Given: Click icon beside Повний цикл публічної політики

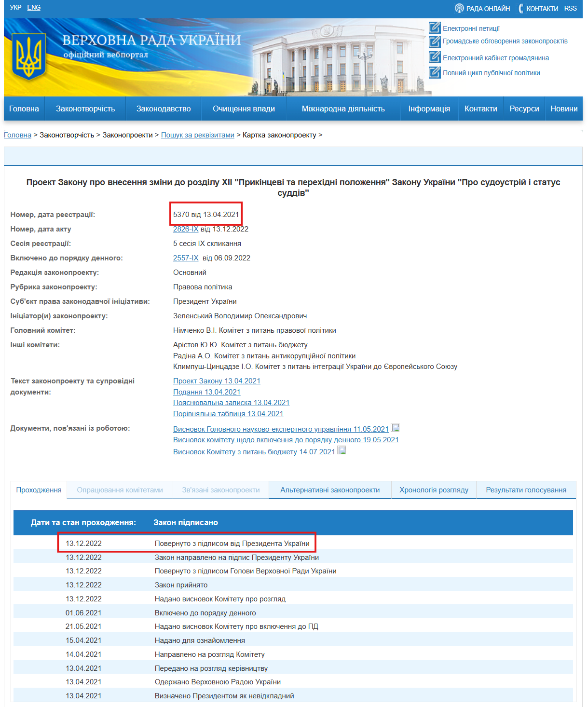Looking at the screenshot, I should (435, 73).
